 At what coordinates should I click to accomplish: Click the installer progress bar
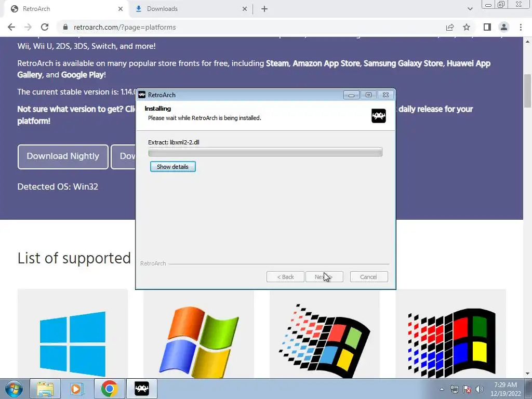click(265, 152)
